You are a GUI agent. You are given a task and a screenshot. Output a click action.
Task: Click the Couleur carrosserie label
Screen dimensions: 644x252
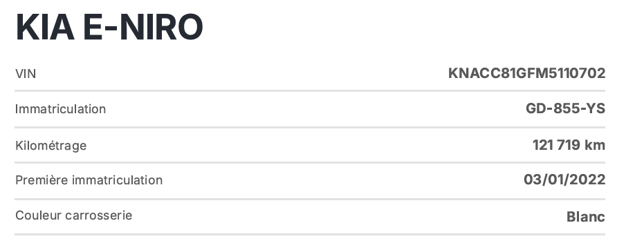73,215
